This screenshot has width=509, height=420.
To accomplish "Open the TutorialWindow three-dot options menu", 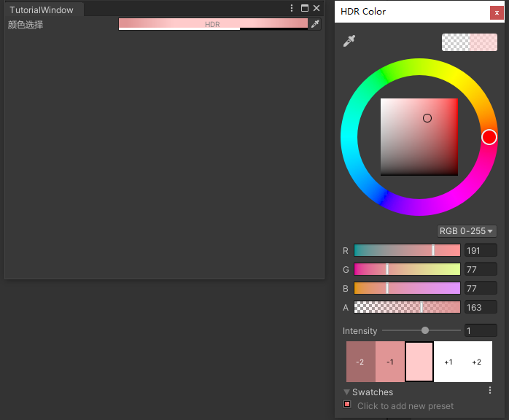I will pyautogui.click(x=292, y=8).
